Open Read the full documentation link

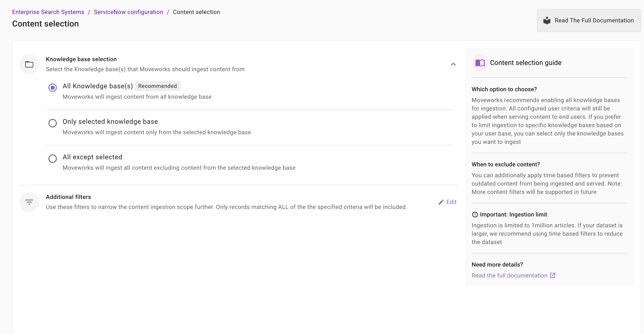click(509, 275)
